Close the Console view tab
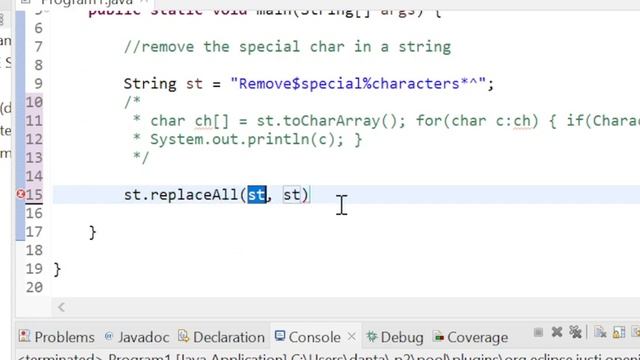The width and height of the screenshot is (640, 360). [351, 337]
